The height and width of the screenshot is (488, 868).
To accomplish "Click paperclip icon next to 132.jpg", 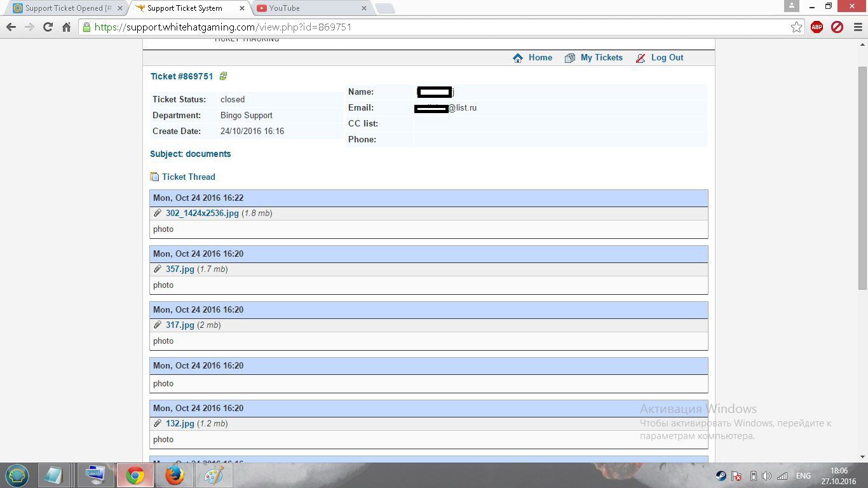I will point(158,423).
